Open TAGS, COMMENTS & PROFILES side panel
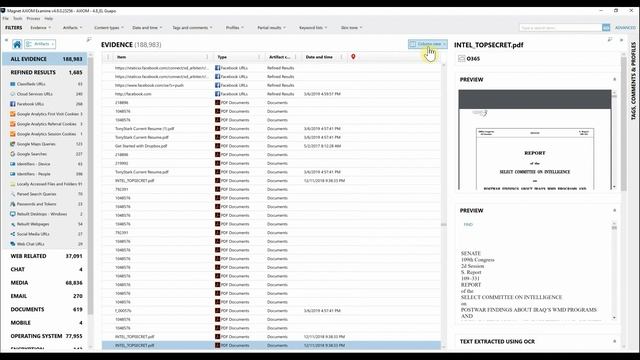 point(633,81)
